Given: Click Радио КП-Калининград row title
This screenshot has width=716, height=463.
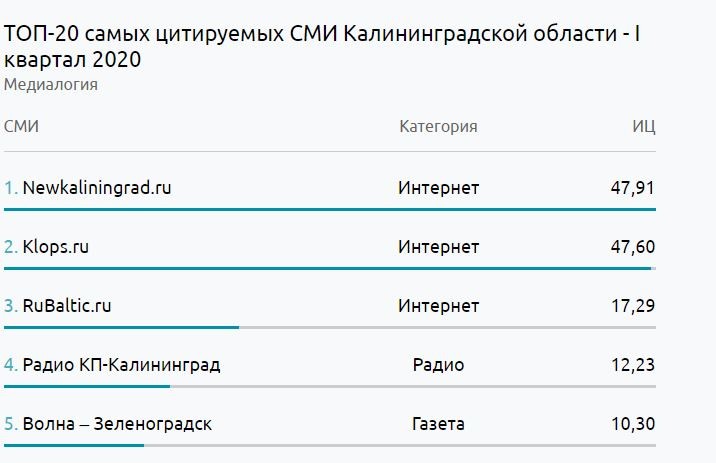Looking at the screenshot, I should [121, 365].
